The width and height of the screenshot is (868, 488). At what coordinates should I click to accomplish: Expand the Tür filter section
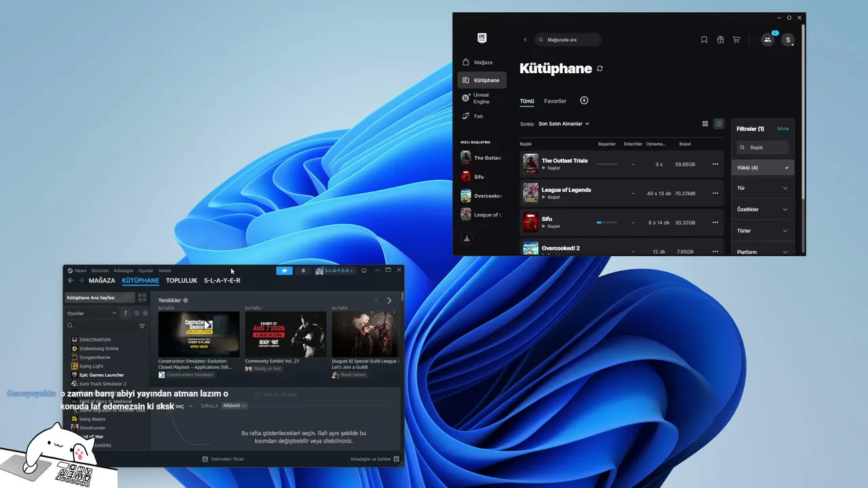click(x=763, y=188)
